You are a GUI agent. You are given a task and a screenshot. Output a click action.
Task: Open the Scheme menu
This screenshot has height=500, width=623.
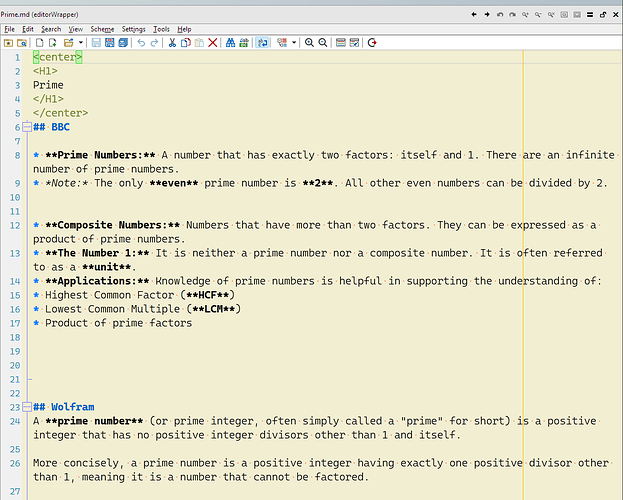click(102, 29)
